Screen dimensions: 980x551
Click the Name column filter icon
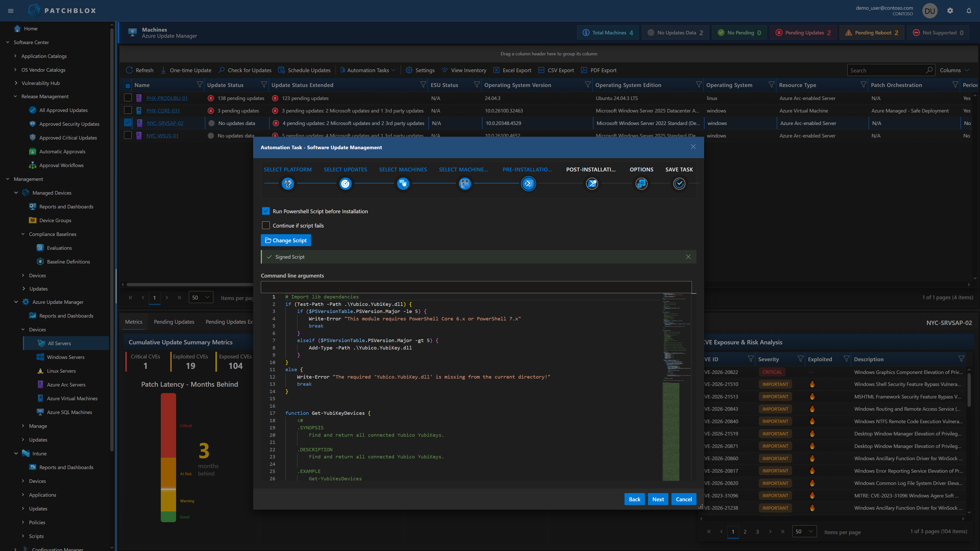pyautogui.click(x=199, y=85)
